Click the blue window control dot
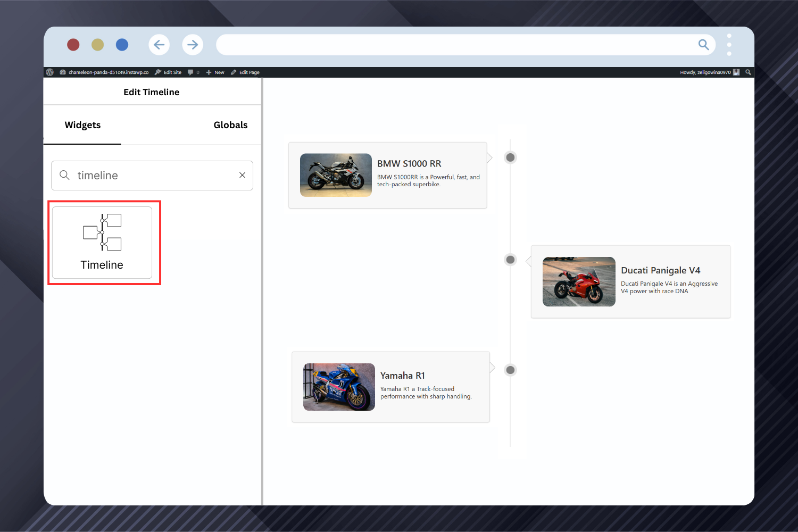Screen dimensions: 798x532 click(122, 45)
